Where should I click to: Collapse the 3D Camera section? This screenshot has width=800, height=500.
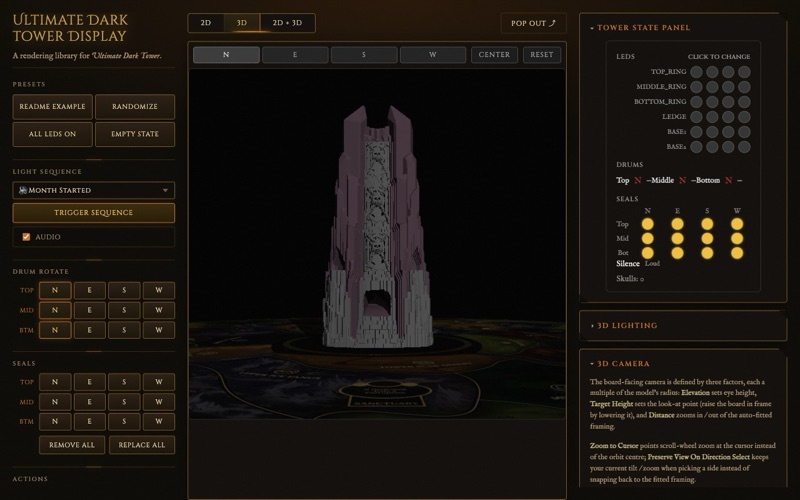tap(623, 364)
